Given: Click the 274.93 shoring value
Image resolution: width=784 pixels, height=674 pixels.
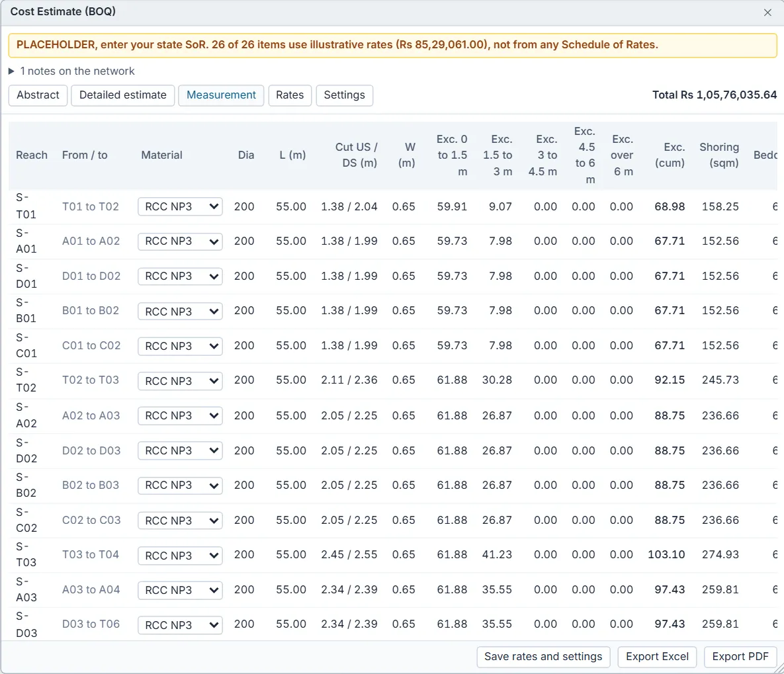Looking at the screenshot, I should click(x=720, y=554).
